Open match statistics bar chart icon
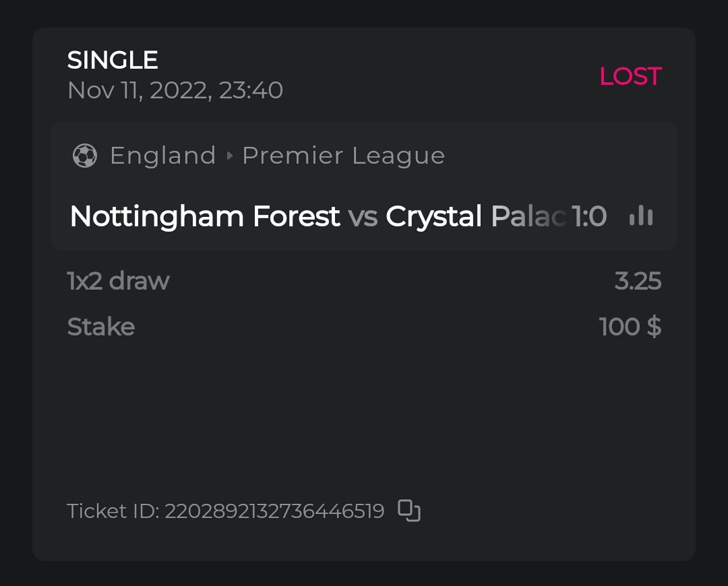 coord(640,216)
